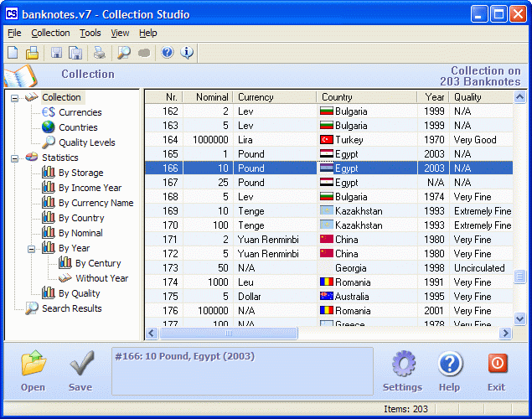The image size is (532, 419).
Task: Sort by the Nr. column header
Action: 164,97
